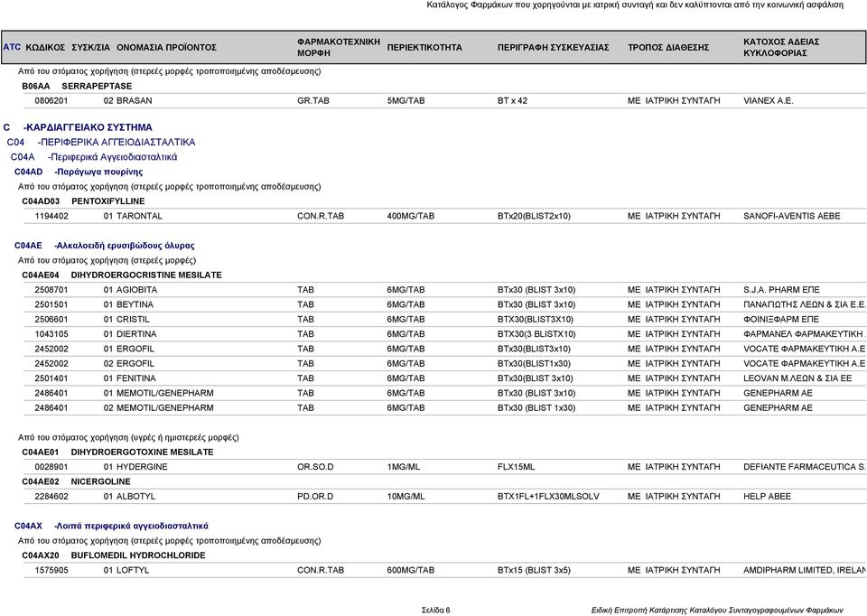Click product code "1043105"
Screen dimensions: 867x616
click(51, 334)
